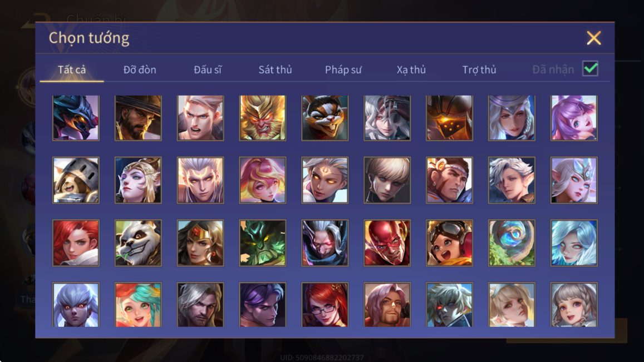Choose the Wonder Woman hero portrait

pyautogui.click(x=200, y=242)
